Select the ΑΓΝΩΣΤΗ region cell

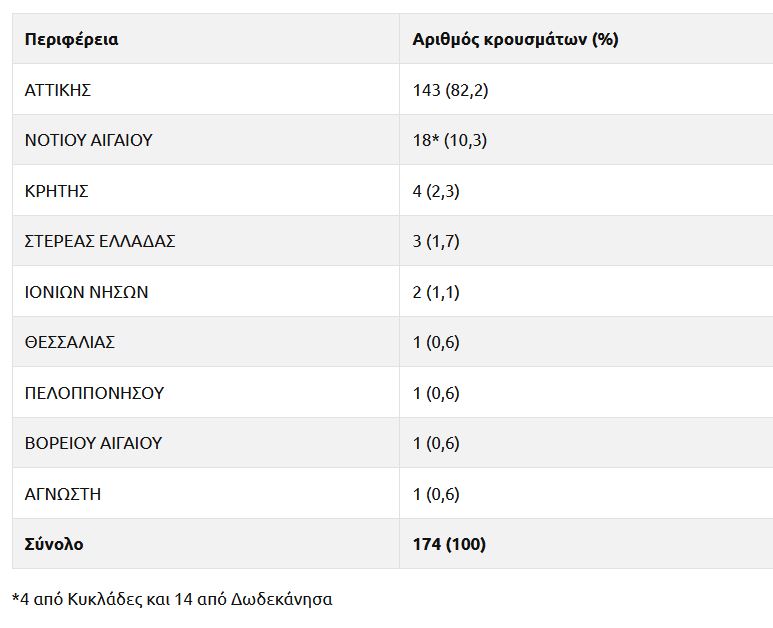click(62, 494)
